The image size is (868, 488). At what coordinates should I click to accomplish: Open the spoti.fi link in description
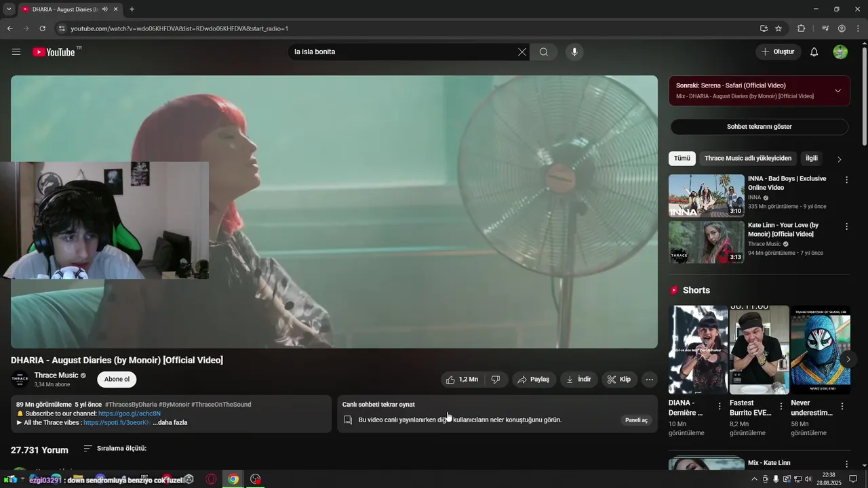tap(117, 423)
